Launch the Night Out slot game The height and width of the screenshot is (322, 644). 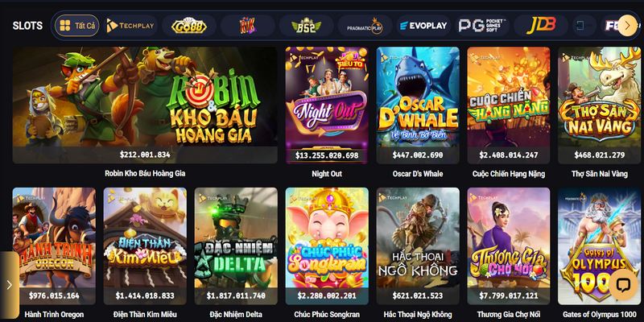tap(327, 105)
